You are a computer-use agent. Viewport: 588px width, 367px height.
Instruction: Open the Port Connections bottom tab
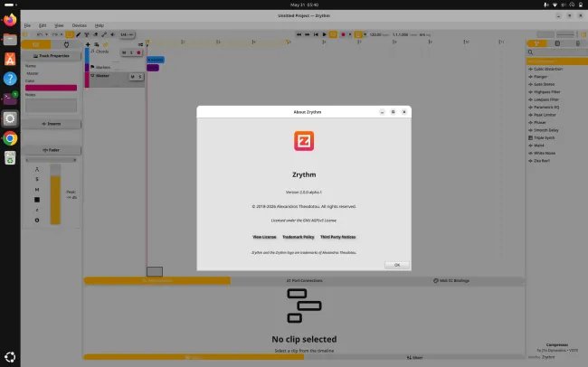coord(304,280)
